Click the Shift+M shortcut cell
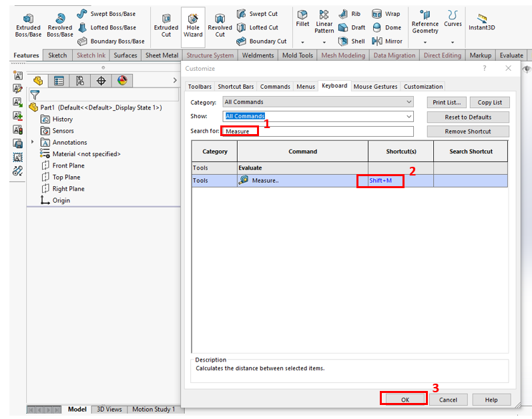Image resolution: width=532 pixels, height=419 pixels. [401, 181]
